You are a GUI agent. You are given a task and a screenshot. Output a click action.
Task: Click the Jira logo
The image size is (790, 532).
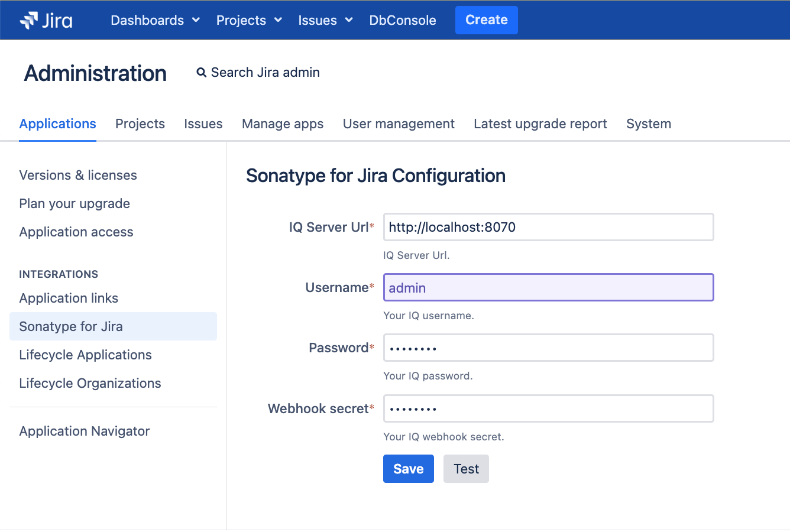pos(46,20)
